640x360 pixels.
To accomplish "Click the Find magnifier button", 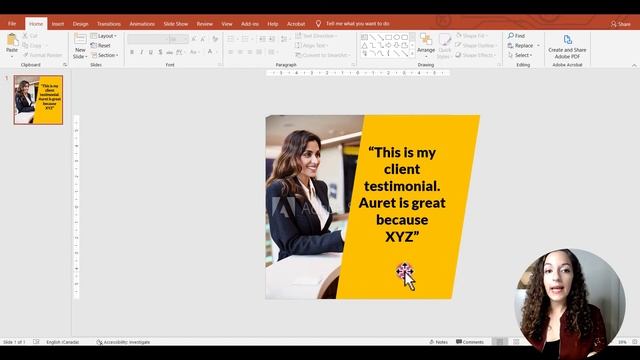I will click(516, 36).
